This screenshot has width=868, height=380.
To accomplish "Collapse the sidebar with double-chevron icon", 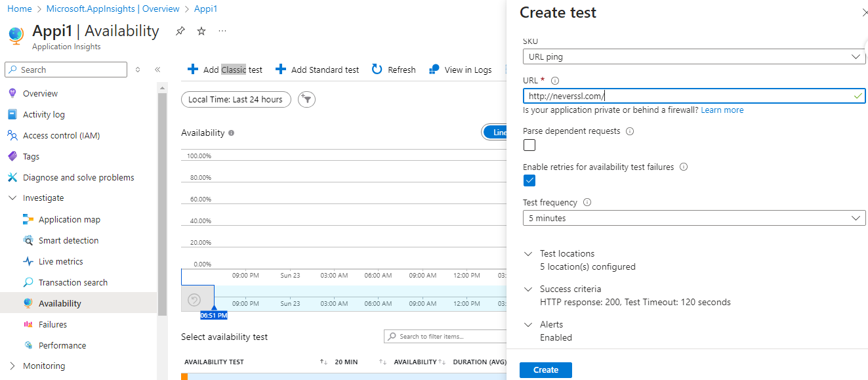I will click(x=157, y=70).
